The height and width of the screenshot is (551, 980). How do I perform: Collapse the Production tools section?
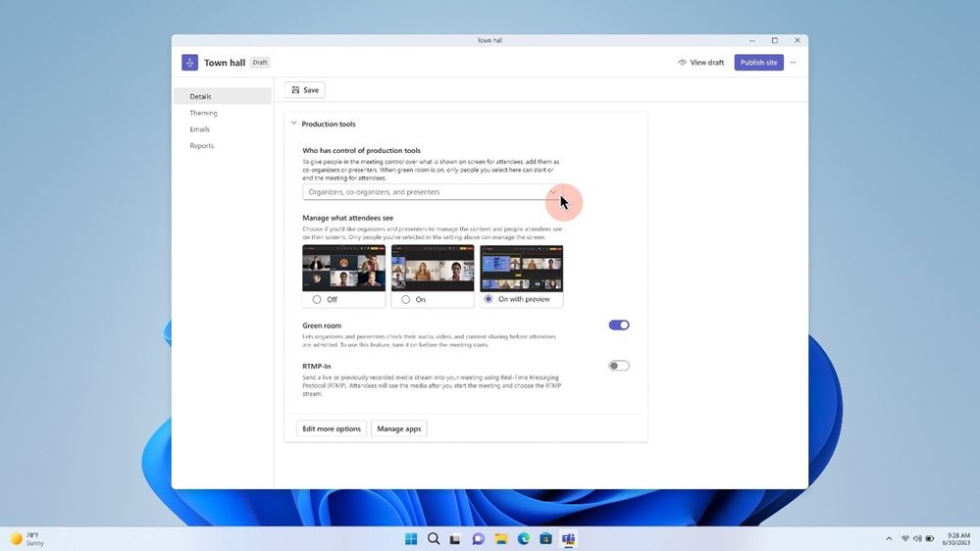tap(293, 124)
